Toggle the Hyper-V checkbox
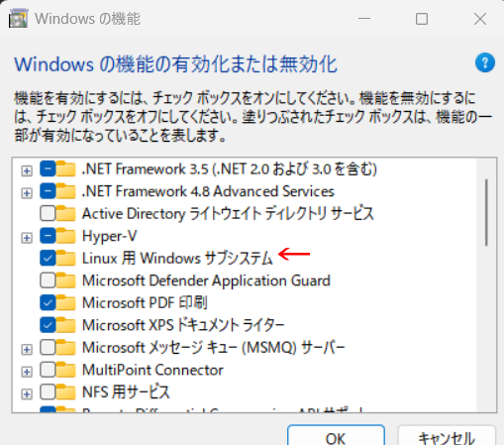Screen dimensions: 504x445 pos(48,236)
